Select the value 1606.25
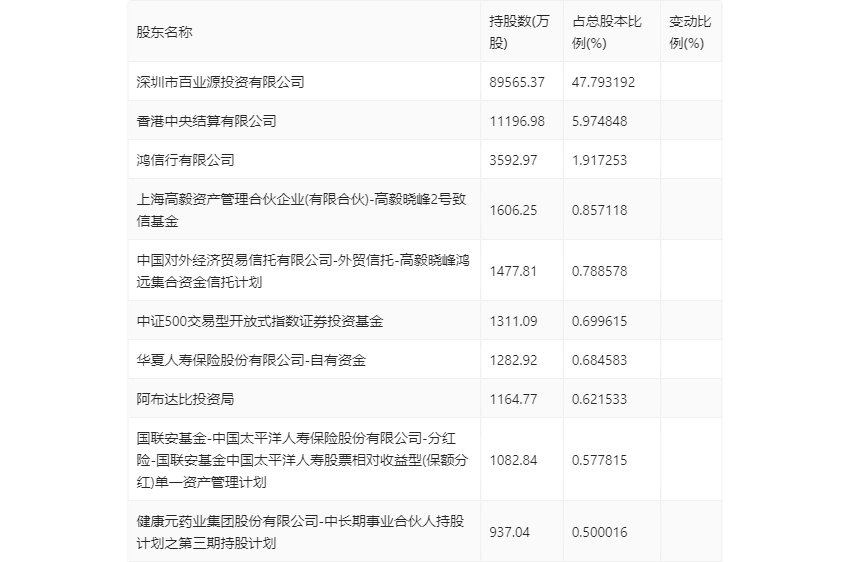The width and height of the screenshot is (850, 562). click(513, 210)
